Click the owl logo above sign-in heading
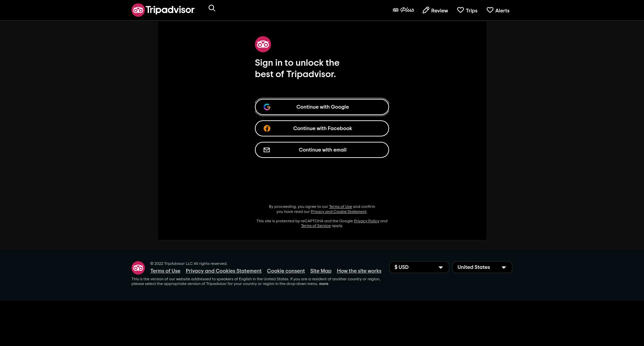 (x=263, y=44)
